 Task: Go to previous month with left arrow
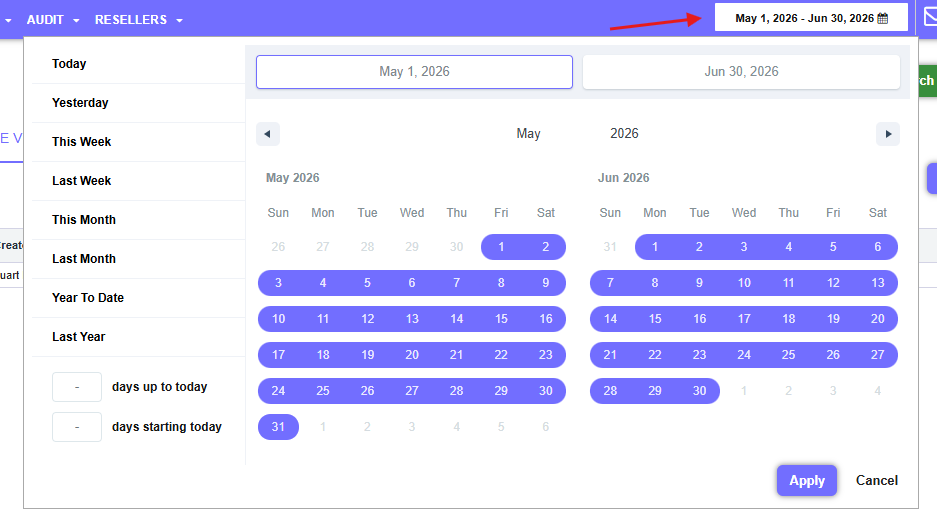click(x=268, y=134)
